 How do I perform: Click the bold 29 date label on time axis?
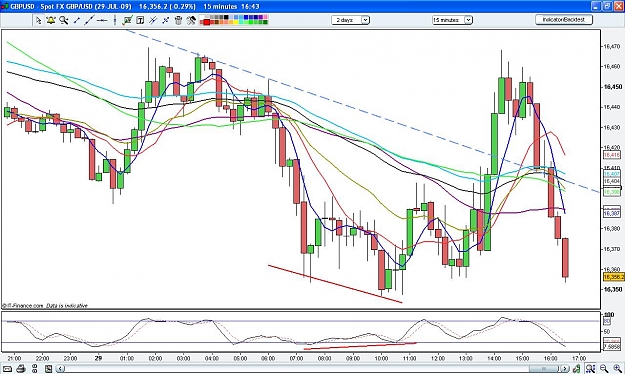tap(98, 358)
